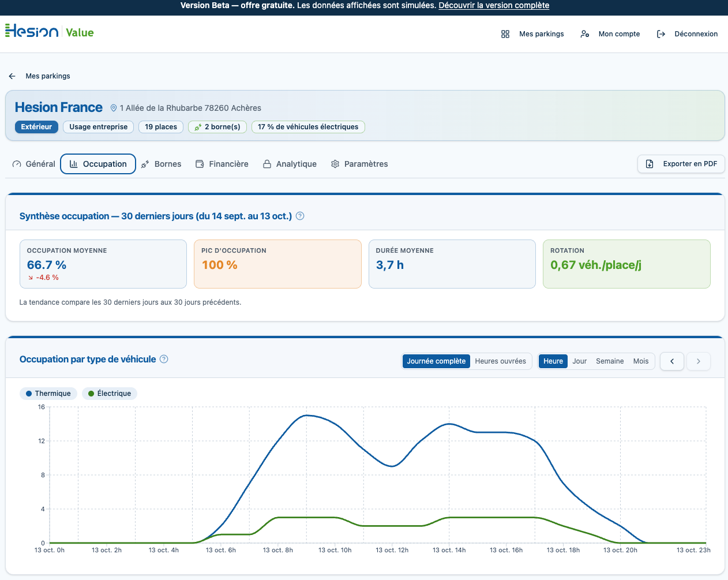This screenshot has width=728, height=580.
Task: Click the Durée moyenne card
Action: tap(452, 264)
